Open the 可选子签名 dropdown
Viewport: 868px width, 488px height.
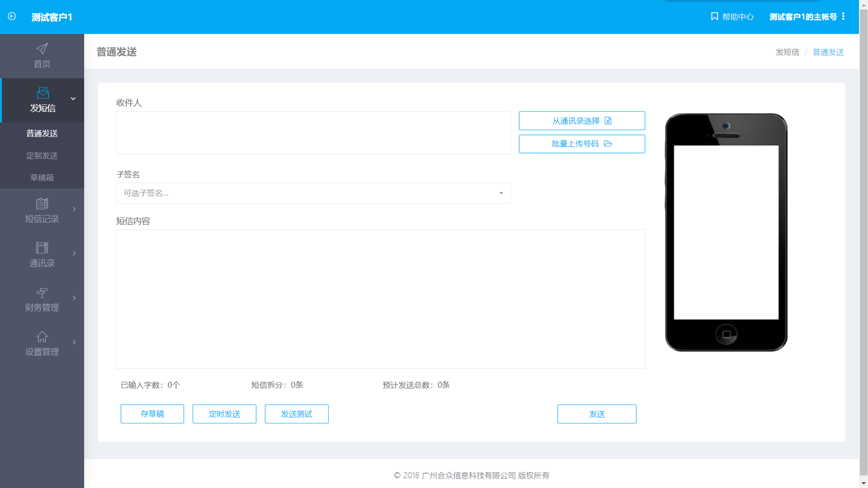[313, 193]
